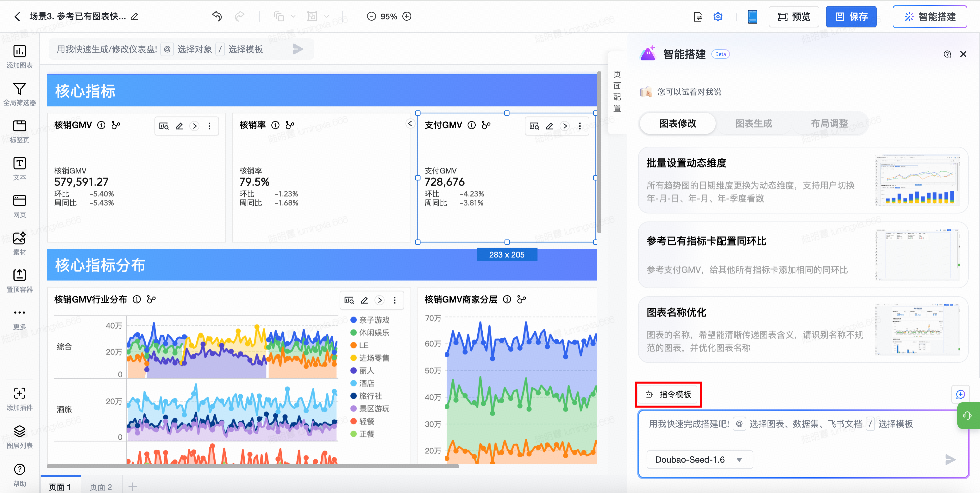Click the Add Chart (添加图表) sidebar icon
980x493 pixels.
(19, 51)
